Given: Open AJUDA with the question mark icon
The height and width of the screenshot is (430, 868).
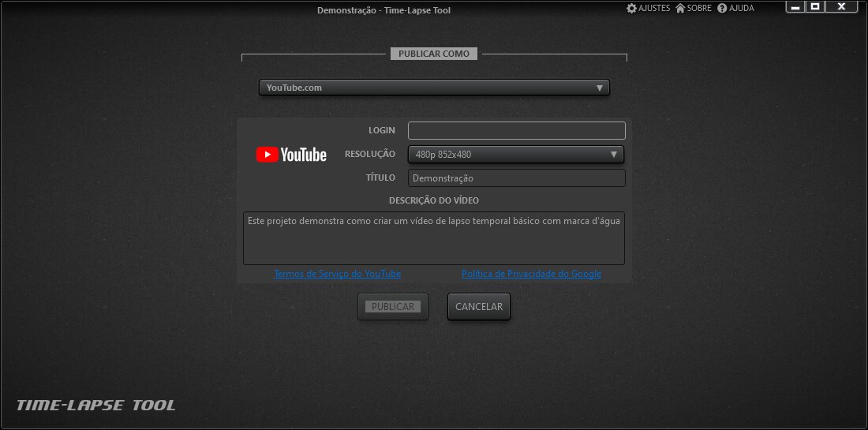Looking at the screenshot, I should coord(722,8).
